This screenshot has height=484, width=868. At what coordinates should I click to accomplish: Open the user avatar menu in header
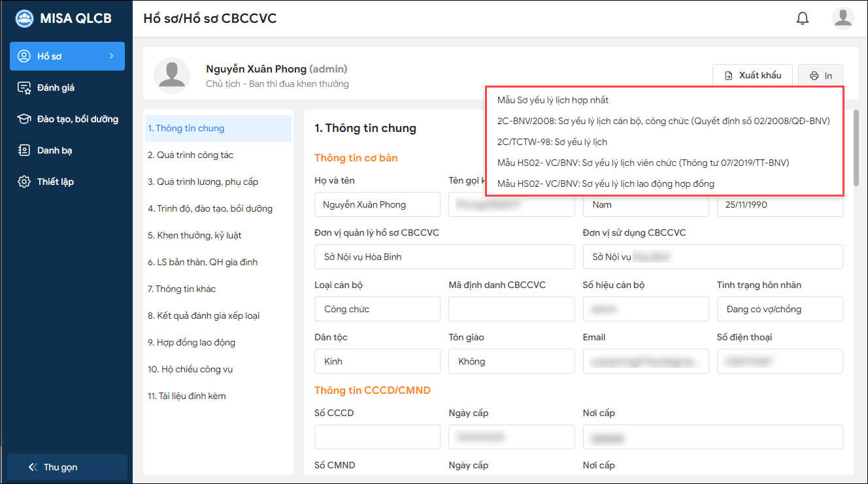843,18
